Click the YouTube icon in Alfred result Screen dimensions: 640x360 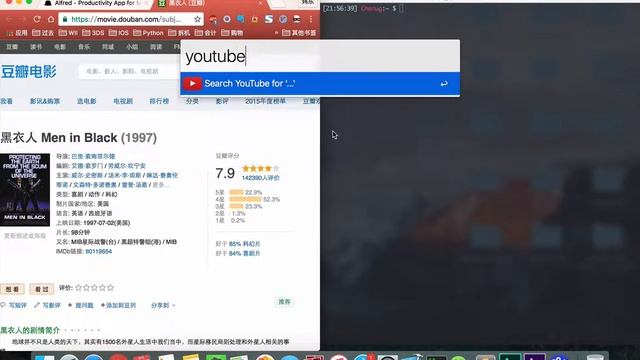click(x=192, y=84)
